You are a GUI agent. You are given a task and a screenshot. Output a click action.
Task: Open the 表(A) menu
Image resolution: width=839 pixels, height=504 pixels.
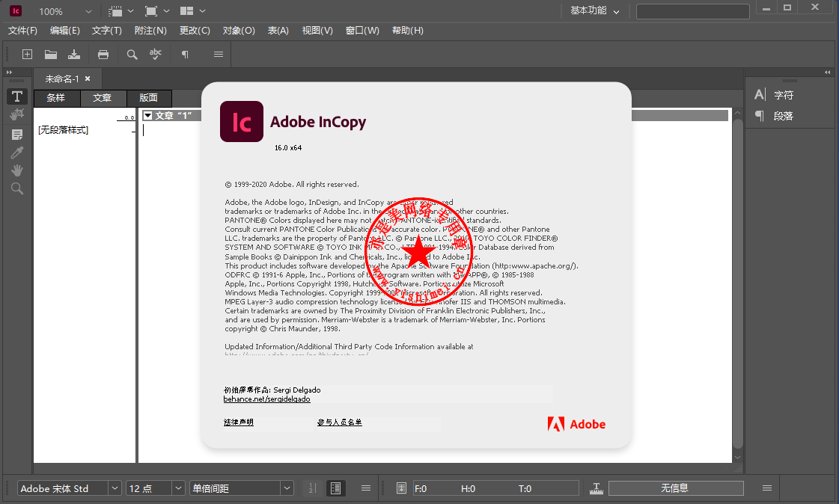click(278, 31)
